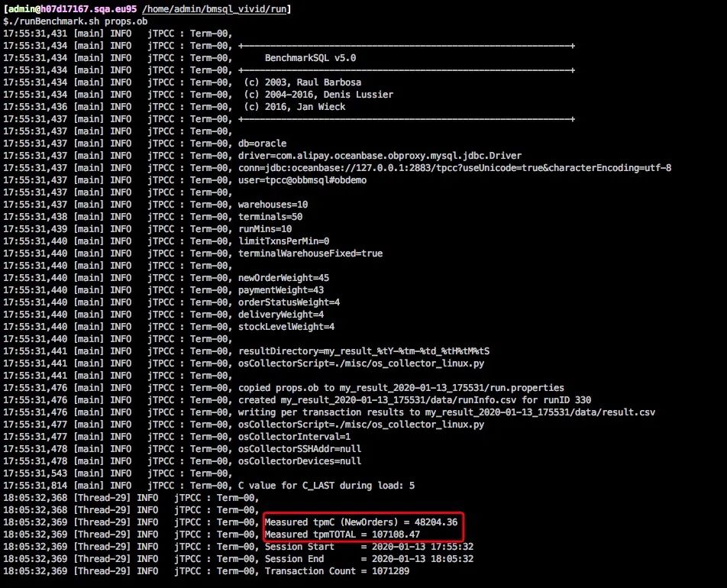Click the 'newOrderWeight=45' value
The width and height of the screenshot is (727, 588).
(284, 278)
